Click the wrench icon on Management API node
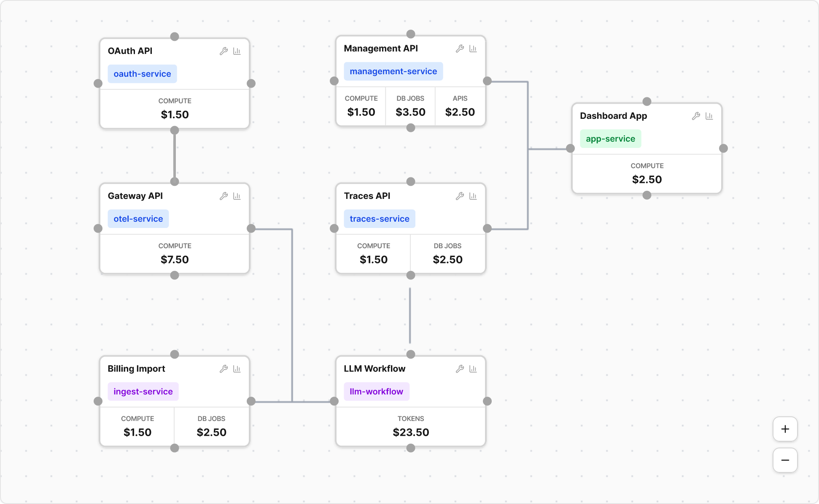The width and height of the screenshot is (819, 504). click(x=460, y=48)
